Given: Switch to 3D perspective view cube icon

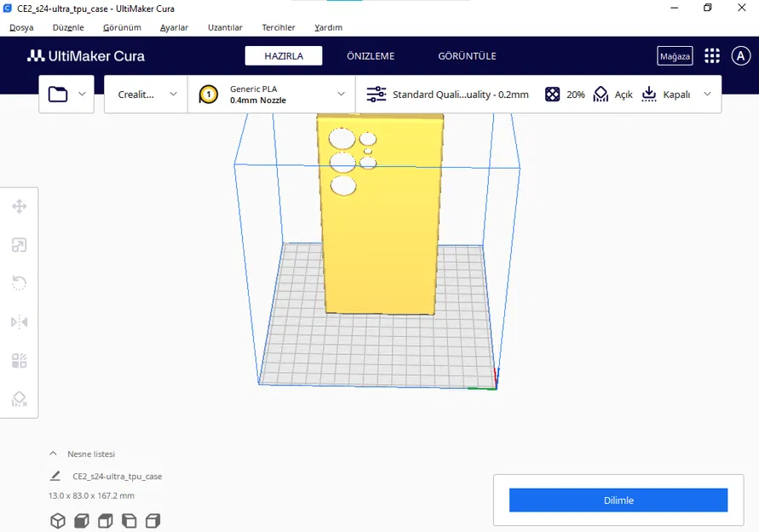Looking at the screenshot, I should [x=58, y=521].
